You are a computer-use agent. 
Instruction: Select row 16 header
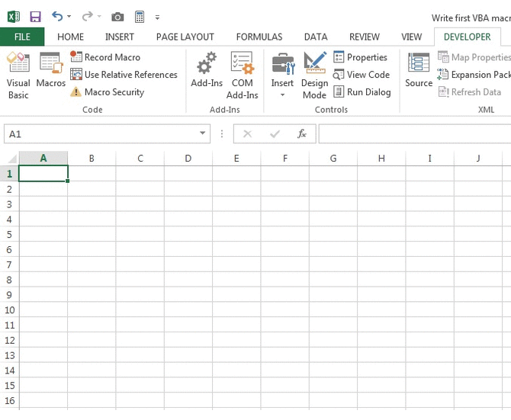coord(9,400)
